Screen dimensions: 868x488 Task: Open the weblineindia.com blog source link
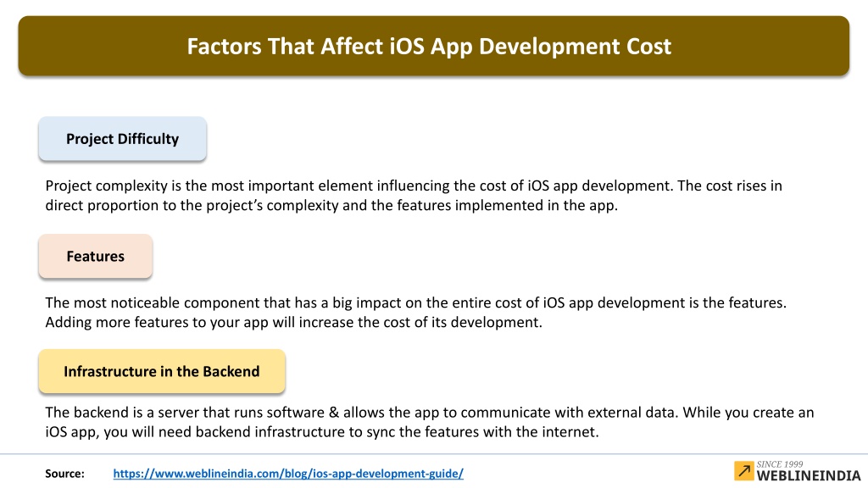point(288,474)
